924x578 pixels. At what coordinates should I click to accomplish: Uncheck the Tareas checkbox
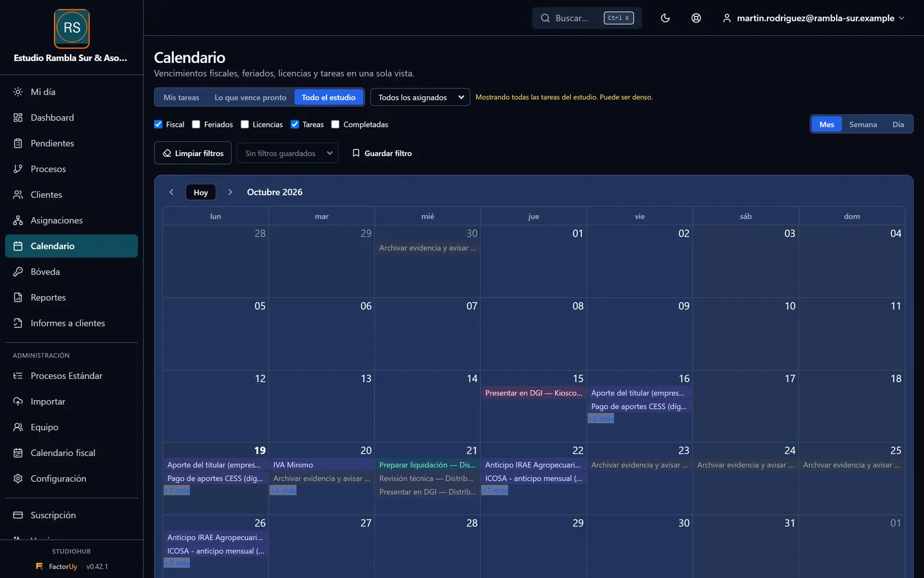[x=295, y=125]
